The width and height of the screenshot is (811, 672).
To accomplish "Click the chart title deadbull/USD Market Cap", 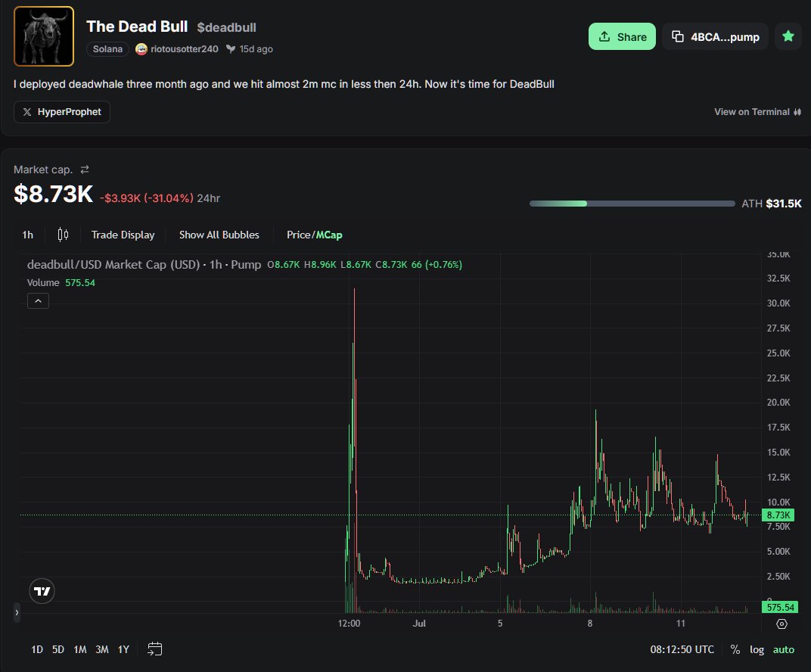I will (113, 264).
